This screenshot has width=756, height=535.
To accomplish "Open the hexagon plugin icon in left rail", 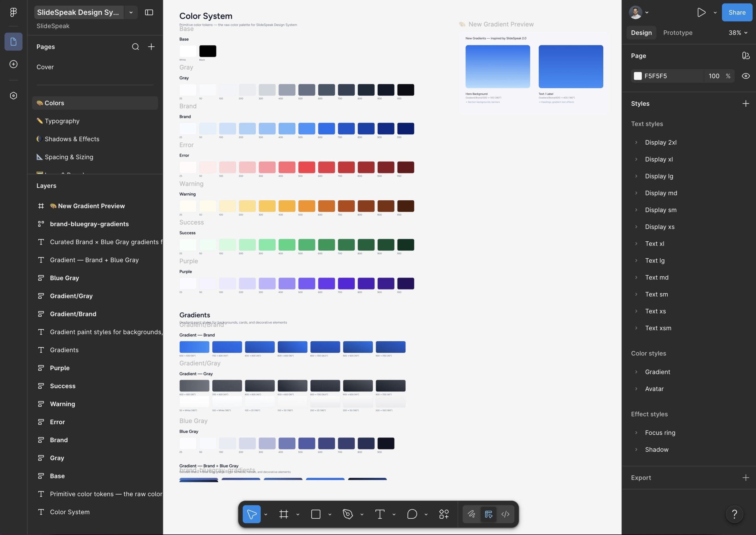I will pos(14,95).
